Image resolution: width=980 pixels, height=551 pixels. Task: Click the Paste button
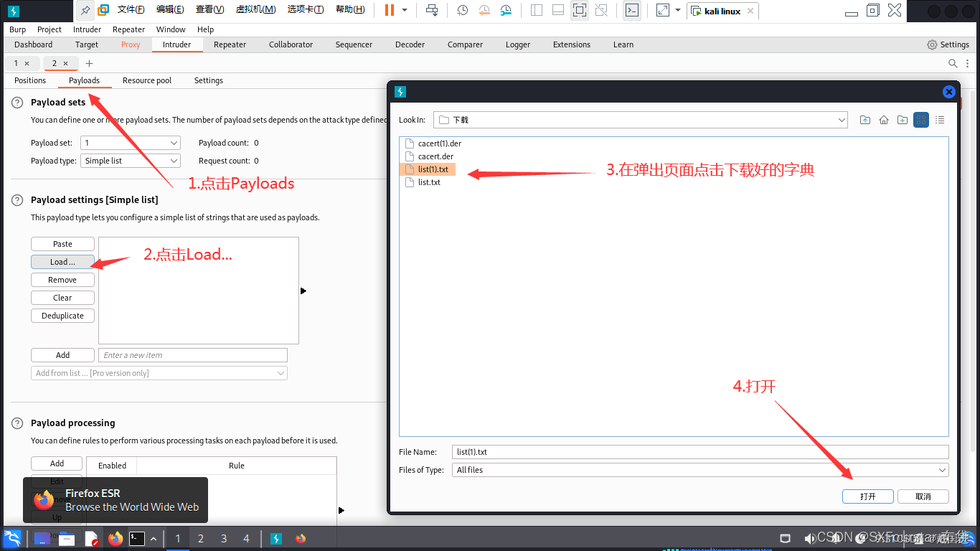(x=62, y=244)
